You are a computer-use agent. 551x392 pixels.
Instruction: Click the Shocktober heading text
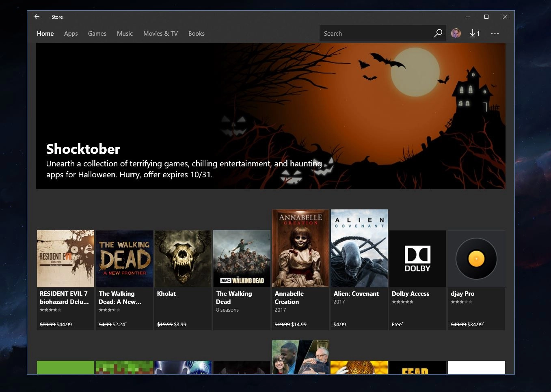point(83,149)
